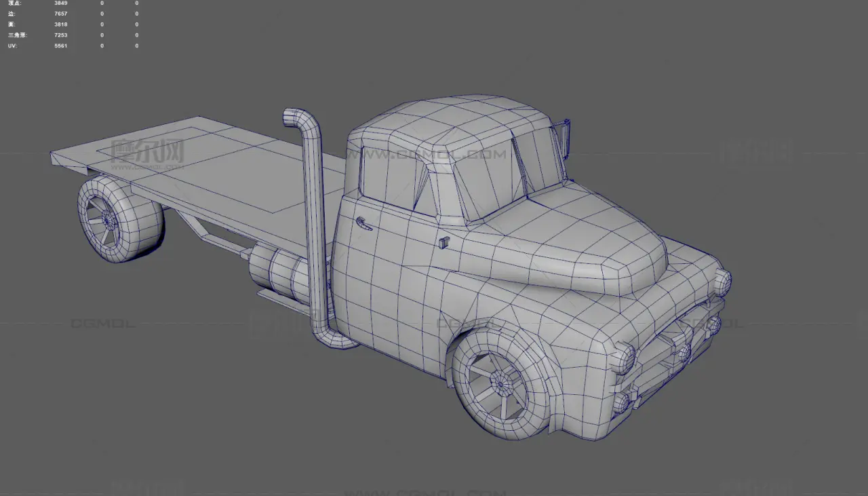
Task: Click the lower round light below the near headlight
Action: 621,402
